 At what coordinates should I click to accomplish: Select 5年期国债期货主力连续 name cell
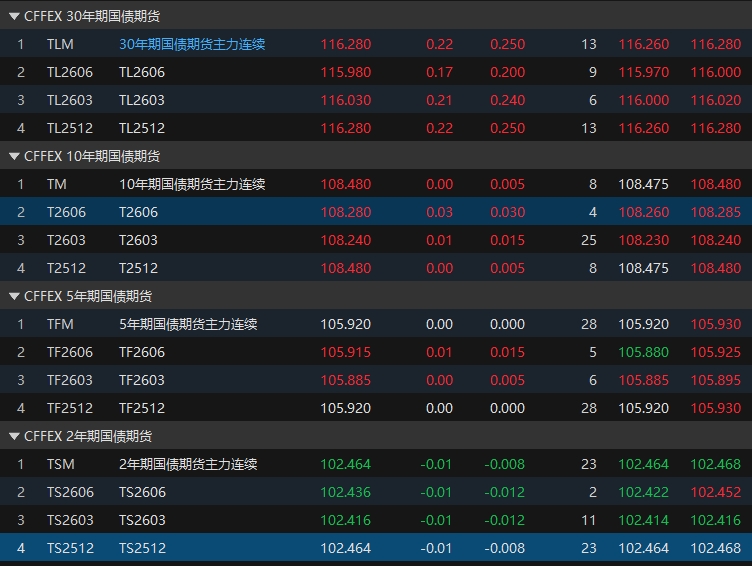pyautogui.click(x=188, y=324)
